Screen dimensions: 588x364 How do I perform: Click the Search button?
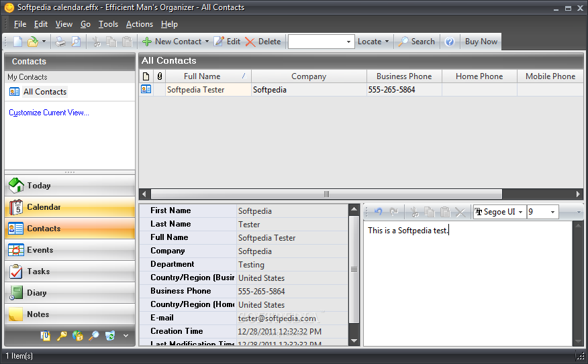(x=417, y=42)
